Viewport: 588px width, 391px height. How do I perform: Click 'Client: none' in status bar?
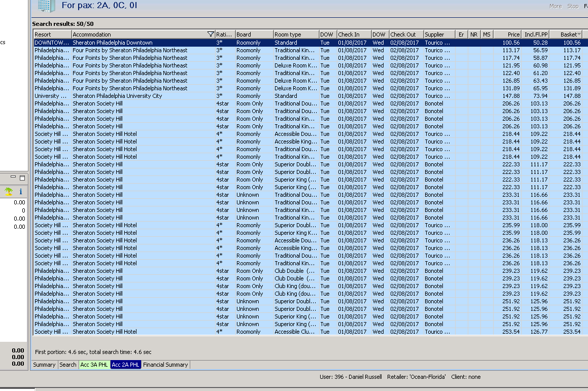pos(466,377)
